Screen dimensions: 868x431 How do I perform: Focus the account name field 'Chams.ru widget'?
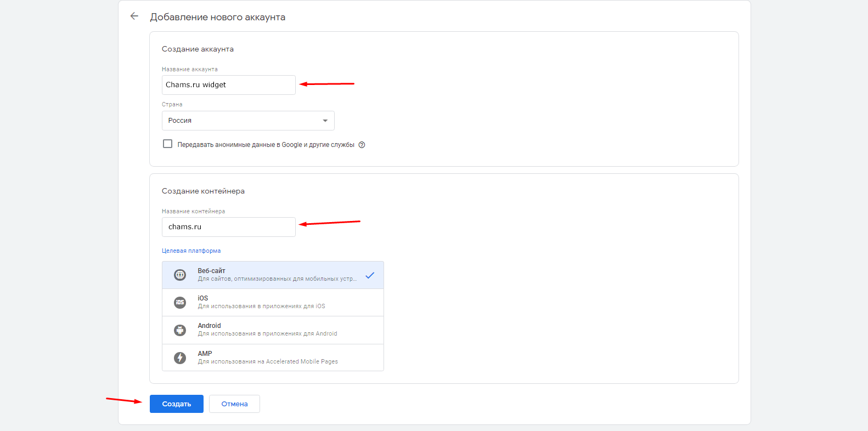(x=228, y=85)
